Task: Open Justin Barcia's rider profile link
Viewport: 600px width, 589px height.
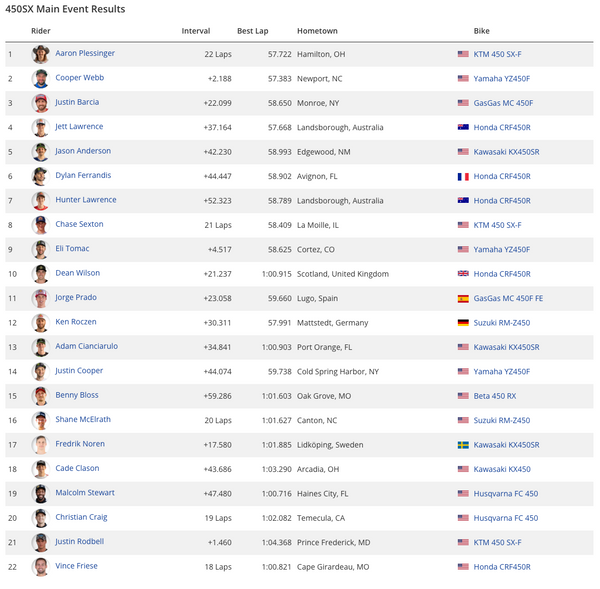Action: pos(77,102)
